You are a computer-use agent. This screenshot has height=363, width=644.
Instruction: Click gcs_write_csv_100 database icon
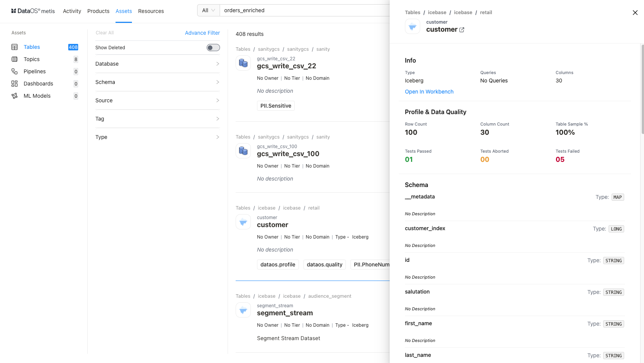click(243, 151)
